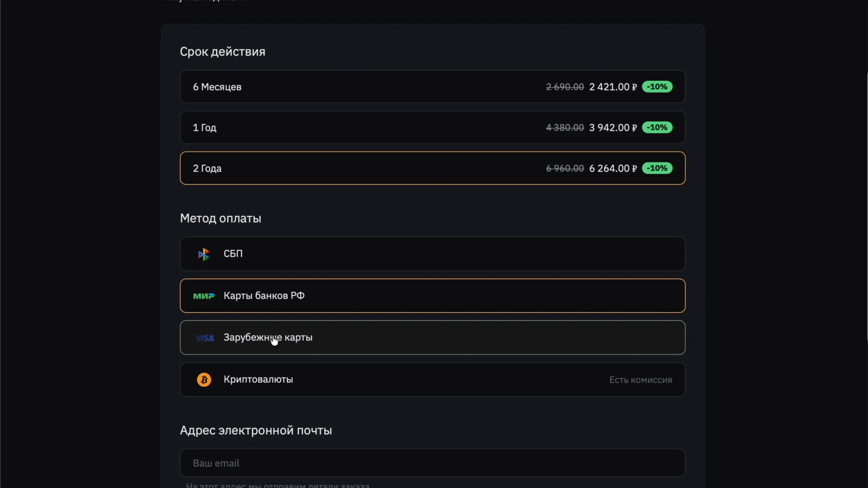The image size is (868, 488).
Task: Click the -10% badge on 1 Год row
Action: coord(657,127)
